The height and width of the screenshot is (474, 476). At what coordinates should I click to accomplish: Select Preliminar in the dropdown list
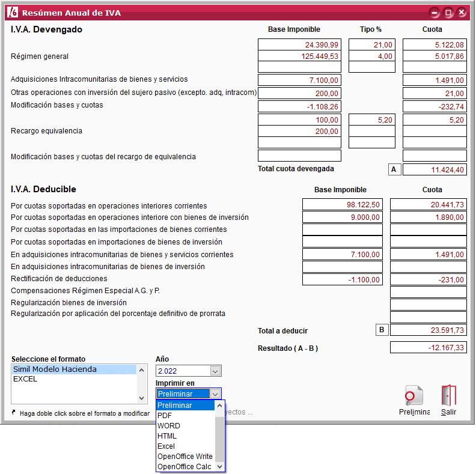click(185, 405)
